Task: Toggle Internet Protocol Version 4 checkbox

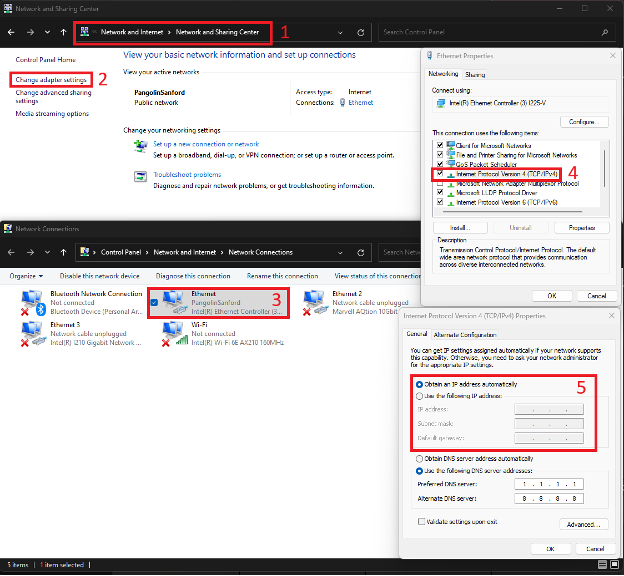Action: [440, 174]
